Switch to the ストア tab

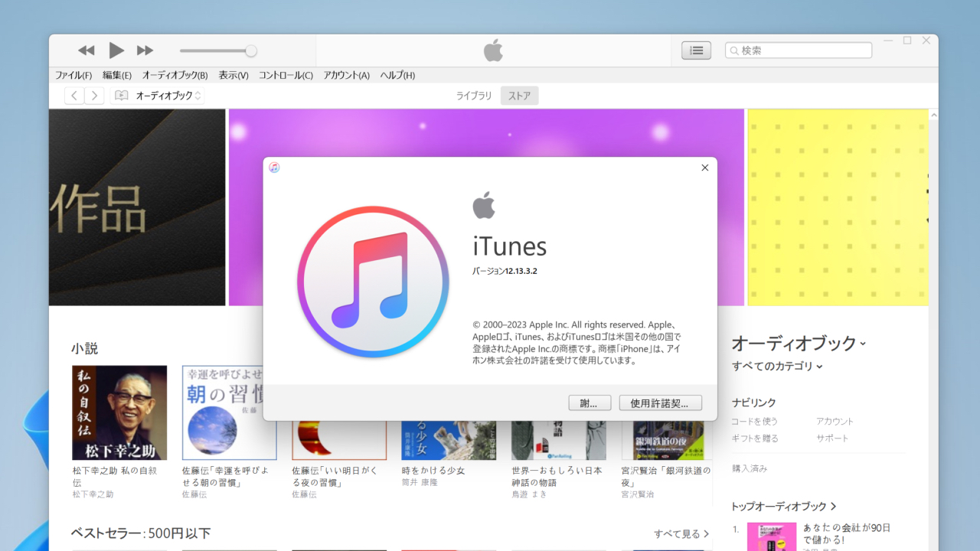520,96
